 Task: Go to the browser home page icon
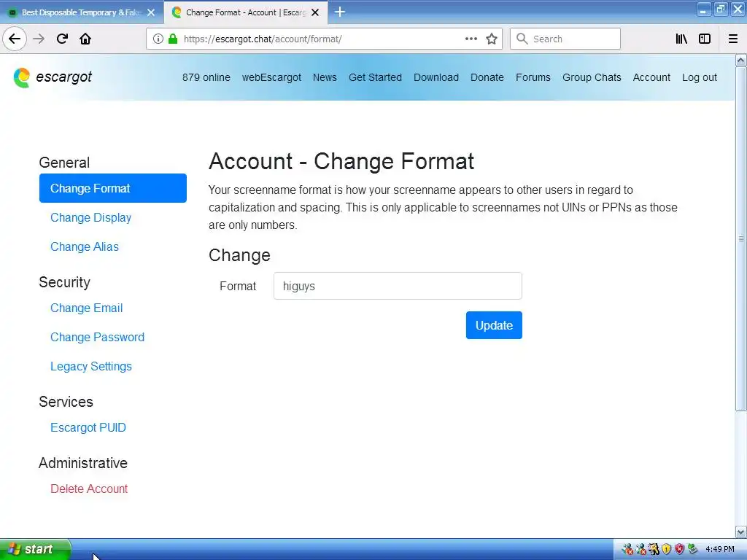pos(85,39)
